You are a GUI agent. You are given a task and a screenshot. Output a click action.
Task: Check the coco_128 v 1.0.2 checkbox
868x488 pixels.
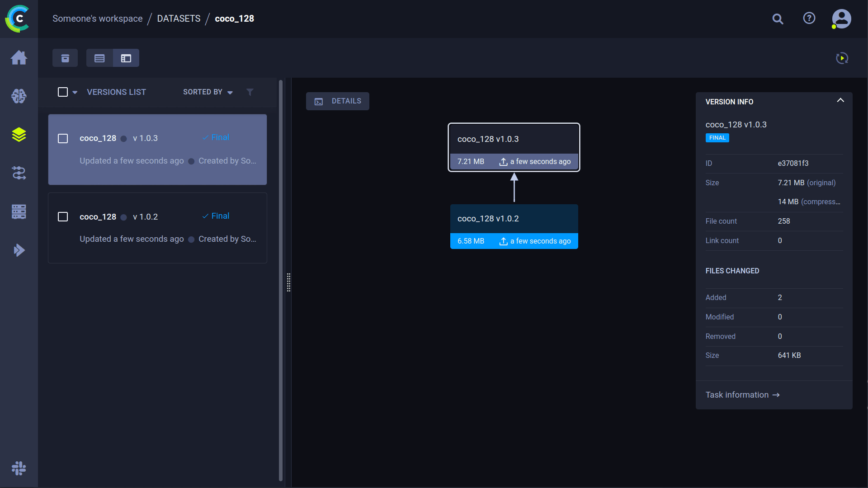point(63,217)
